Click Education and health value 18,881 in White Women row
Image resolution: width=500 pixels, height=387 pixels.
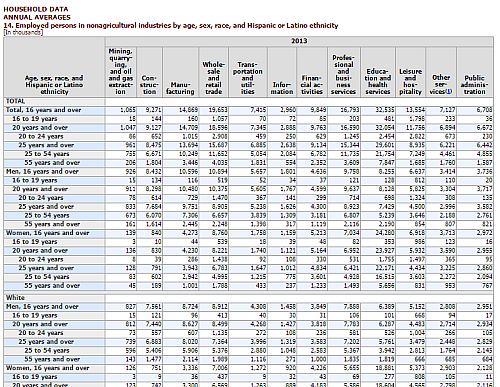(385, 368)
